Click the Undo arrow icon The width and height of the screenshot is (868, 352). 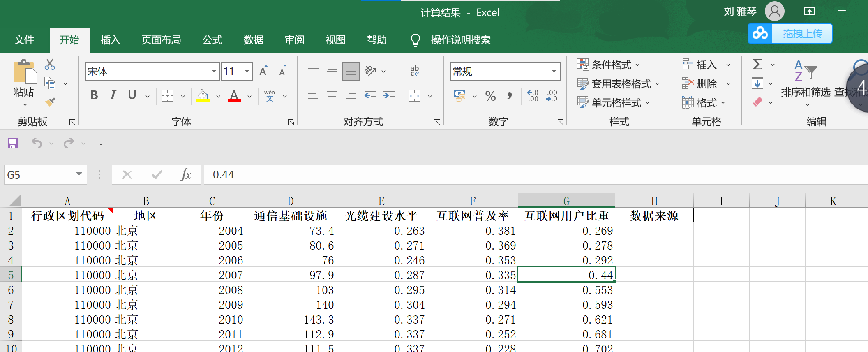pyautogui.click(x=37, y=143)
